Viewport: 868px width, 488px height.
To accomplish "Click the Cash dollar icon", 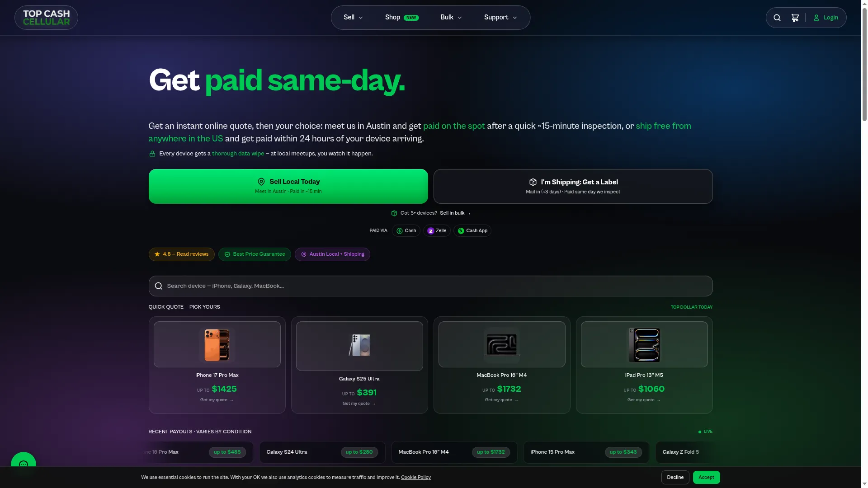I will tap(400, 231).
